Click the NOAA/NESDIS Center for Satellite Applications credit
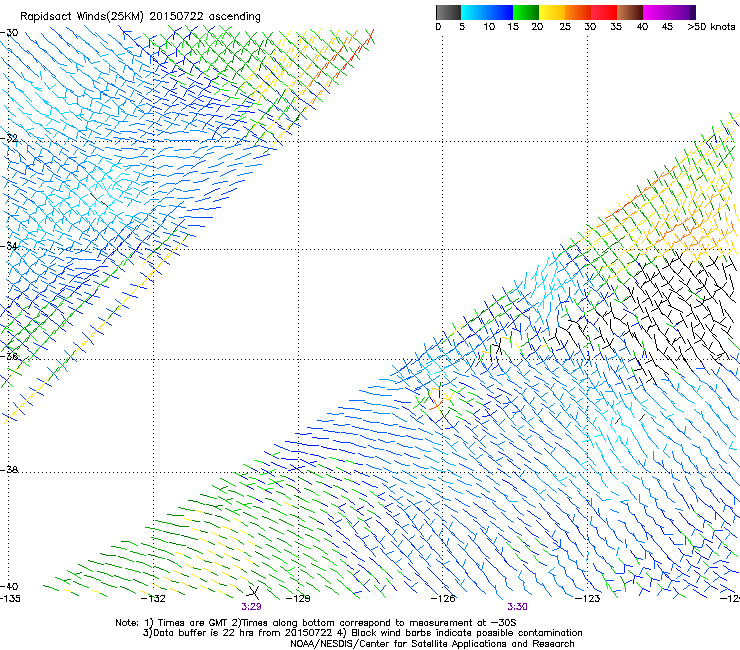Screen dimensions: 740x650 click(x=432, y=644)
